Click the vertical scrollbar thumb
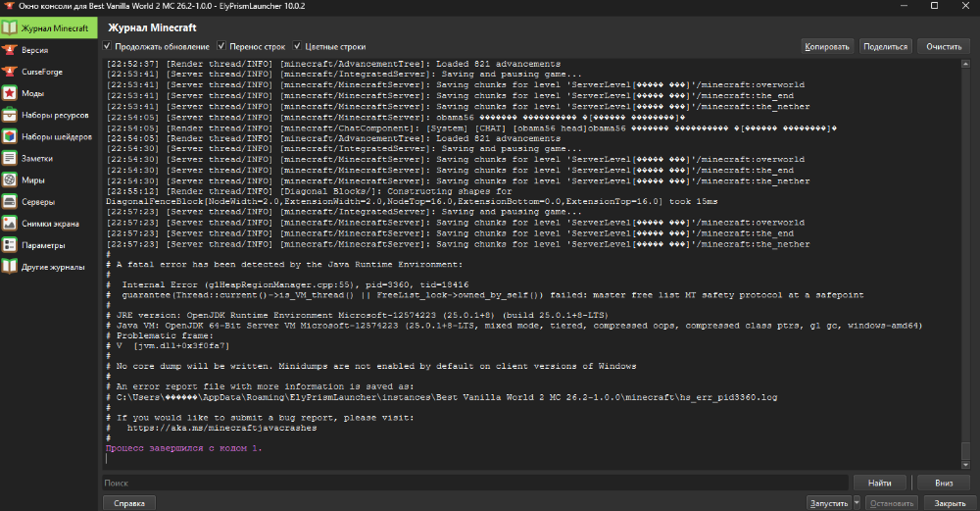 tap(965, 450)
